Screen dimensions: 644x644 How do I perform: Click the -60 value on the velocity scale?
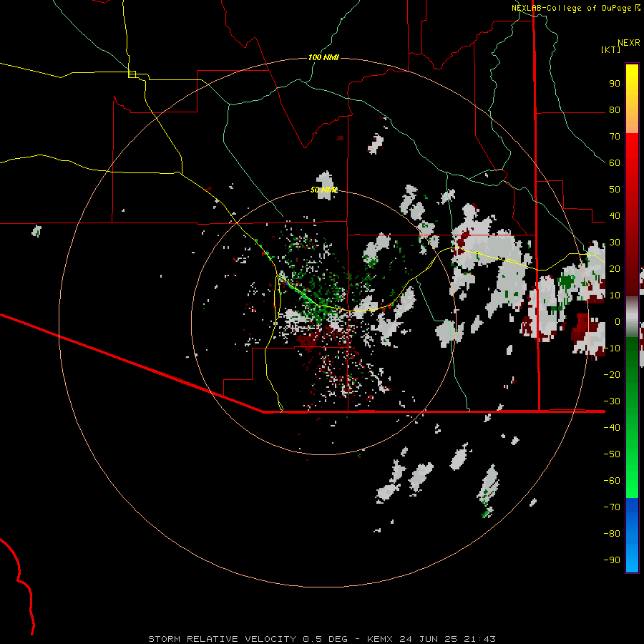click(x=612, y=481)
